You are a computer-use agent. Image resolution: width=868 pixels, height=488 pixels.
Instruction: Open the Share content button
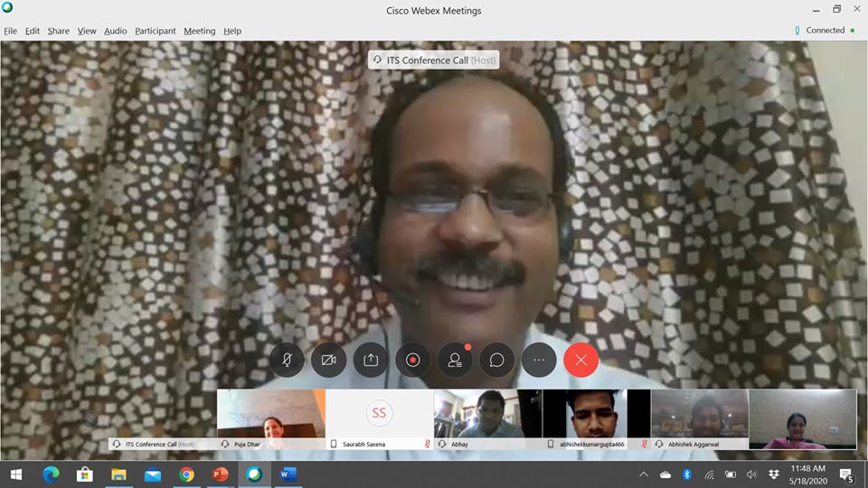point(371,361)
